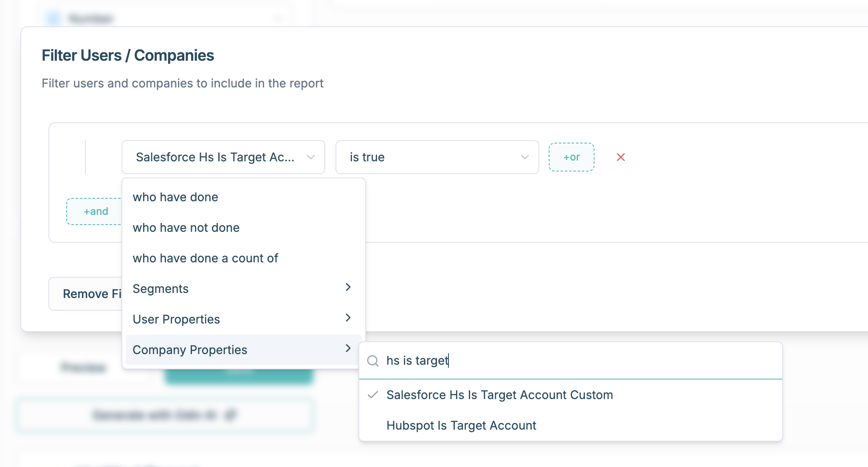Open the Salesforce Hs Is Target property dropdown
Viewport: 868px width, 467px height.
click(x=223, y=157)
